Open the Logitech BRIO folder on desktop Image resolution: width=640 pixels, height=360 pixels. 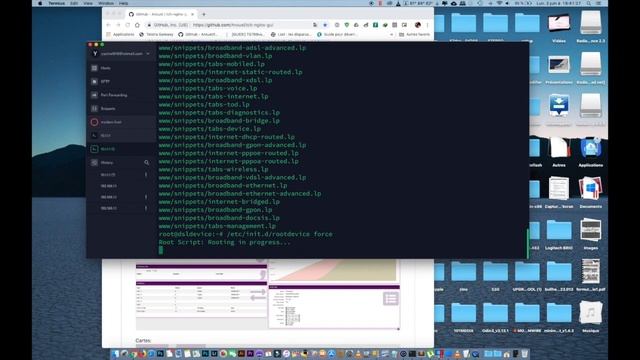[559, 233]
